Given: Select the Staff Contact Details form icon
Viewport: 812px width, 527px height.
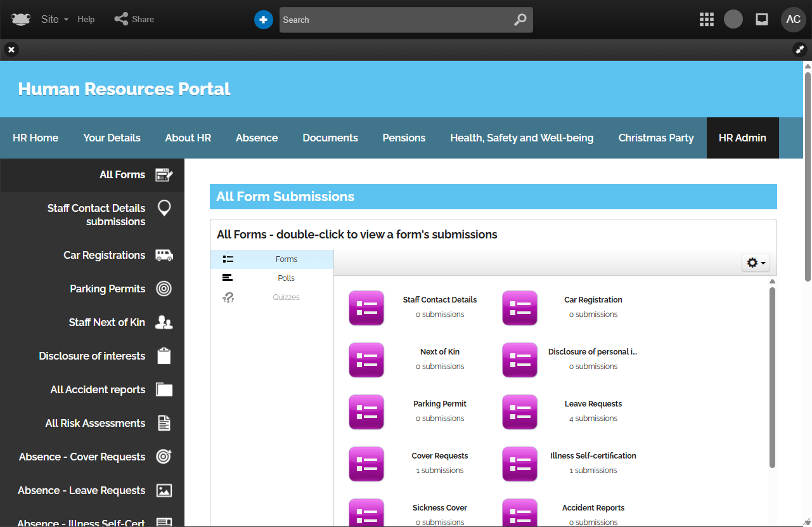Looking at the screenshot, I should [x=366, y=308].
